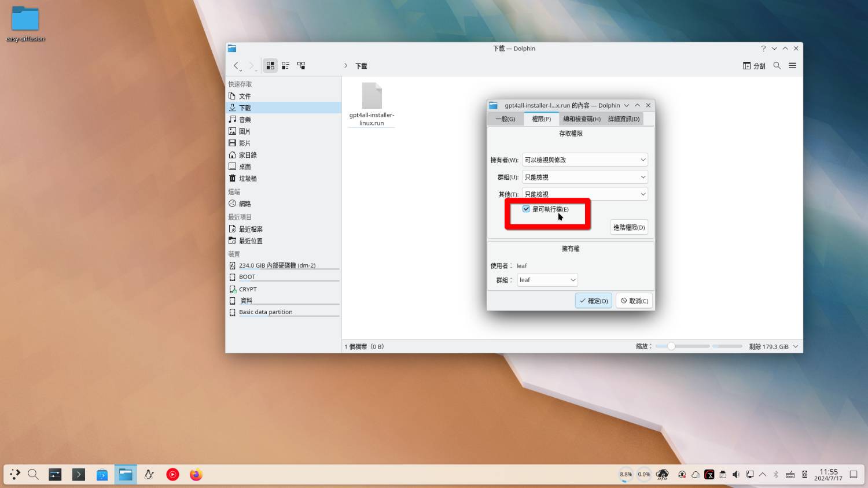
Task: Open the Discover store taskbar icon
Action: click(102, 475)
